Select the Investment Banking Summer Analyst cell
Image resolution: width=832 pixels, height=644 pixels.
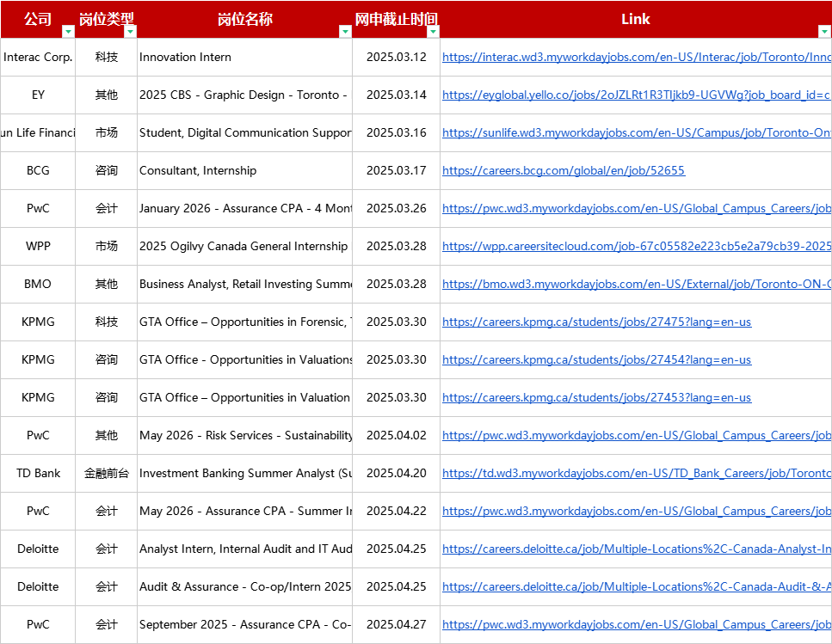pos(244,473)
